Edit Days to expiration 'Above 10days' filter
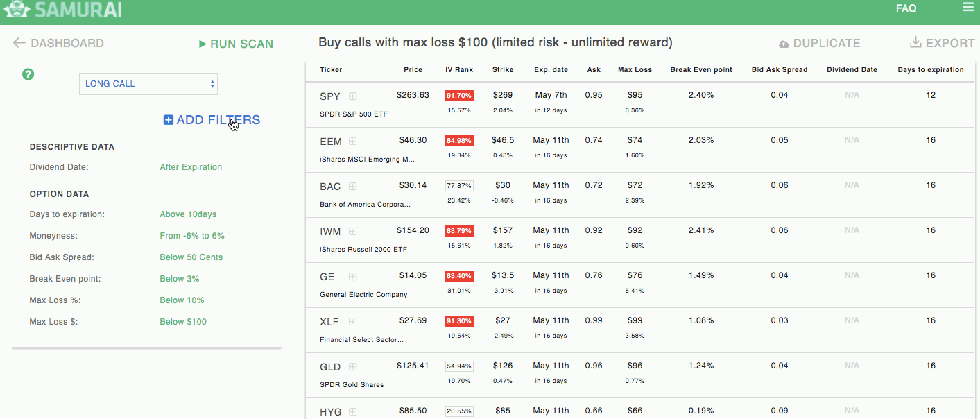 click(188, 214)
